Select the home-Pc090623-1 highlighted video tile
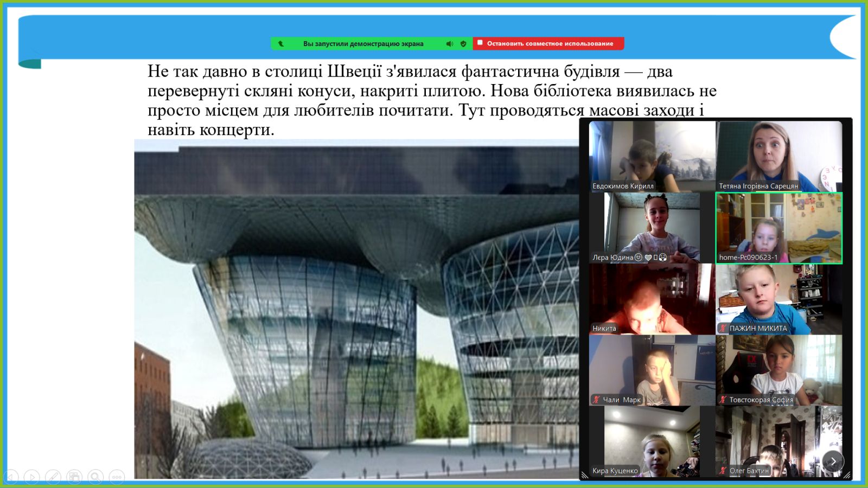Screen dimensions: 868x488 778,228
